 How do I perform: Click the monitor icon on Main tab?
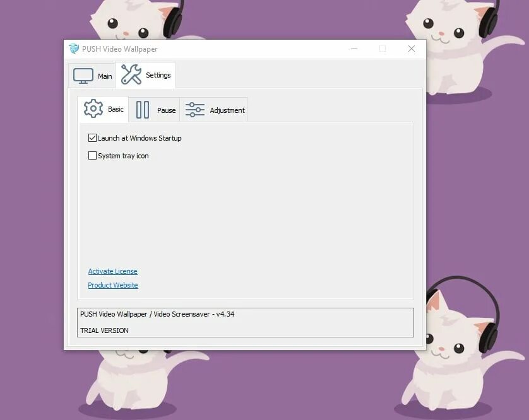(x=83, y=76)
